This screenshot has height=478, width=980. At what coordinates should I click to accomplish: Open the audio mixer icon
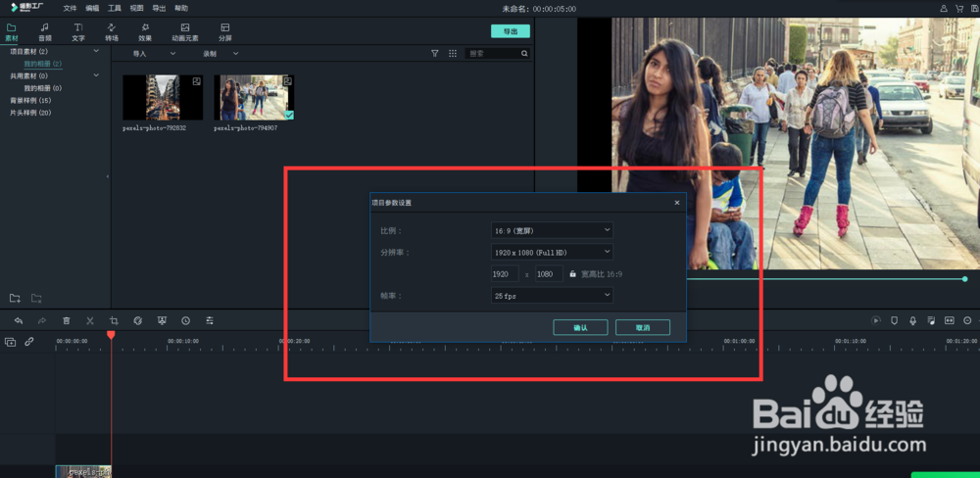(931, 320)
